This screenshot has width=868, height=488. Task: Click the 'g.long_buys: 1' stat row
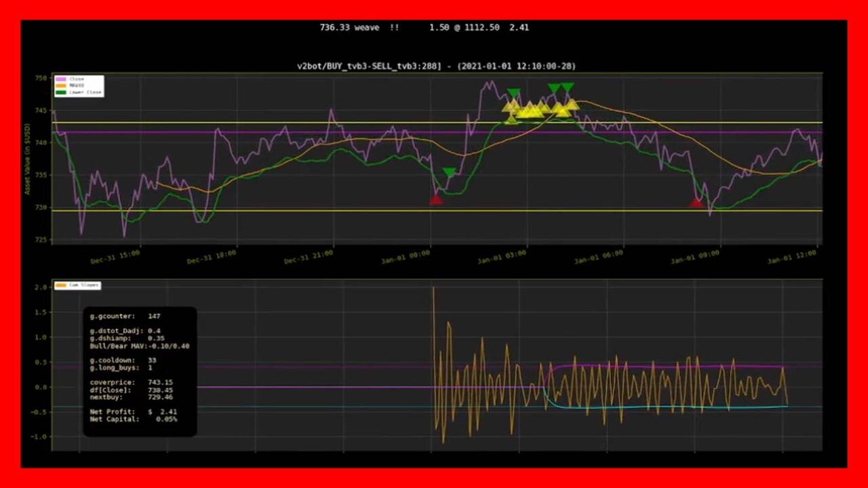coord(121,367)
